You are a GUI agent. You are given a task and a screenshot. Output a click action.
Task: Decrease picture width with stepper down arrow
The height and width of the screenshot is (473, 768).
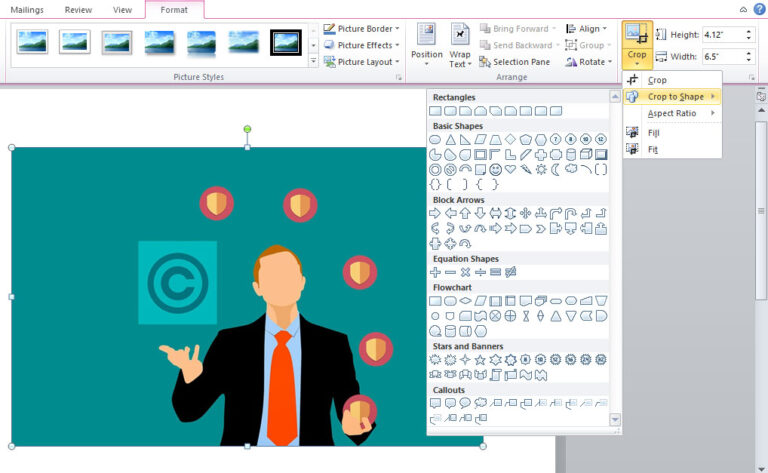point(749,60)
